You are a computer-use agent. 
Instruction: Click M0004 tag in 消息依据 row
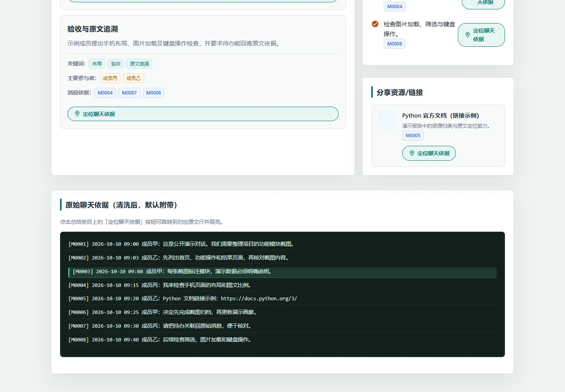(x=105, y=93)
